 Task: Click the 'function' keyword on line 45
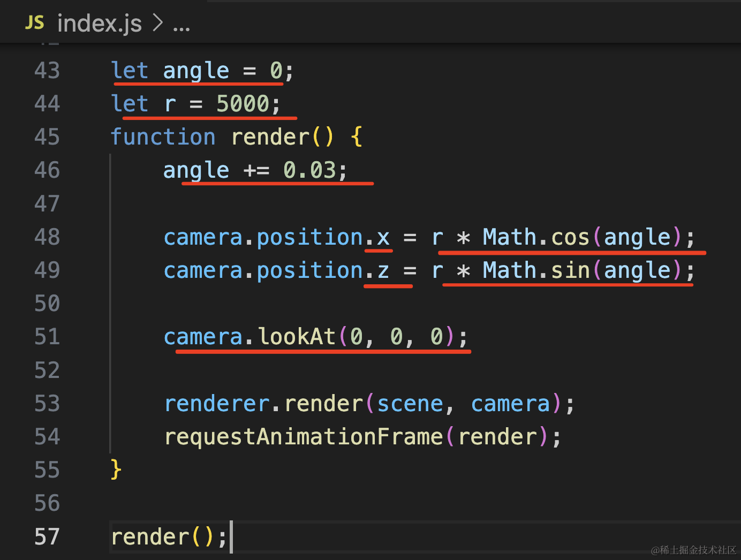[x=163, y=137]
